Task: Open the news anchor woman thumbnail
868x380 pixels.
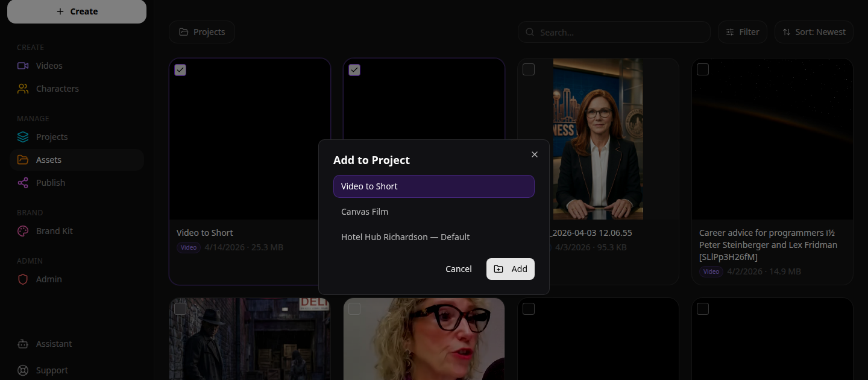Action: pyautogui.click(x=599, y=139)
